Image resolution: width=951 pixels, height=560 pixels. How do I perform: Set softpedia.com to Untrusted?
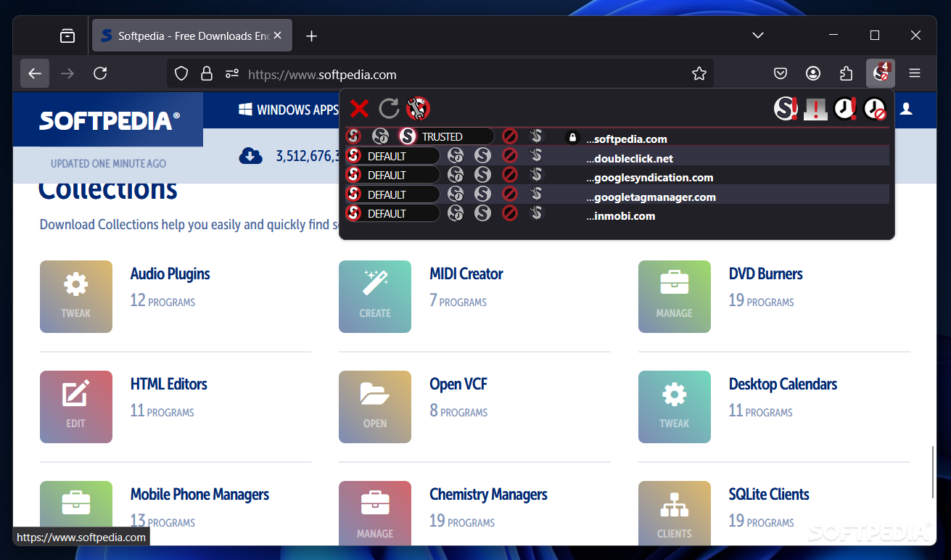(x=510, y=136)
